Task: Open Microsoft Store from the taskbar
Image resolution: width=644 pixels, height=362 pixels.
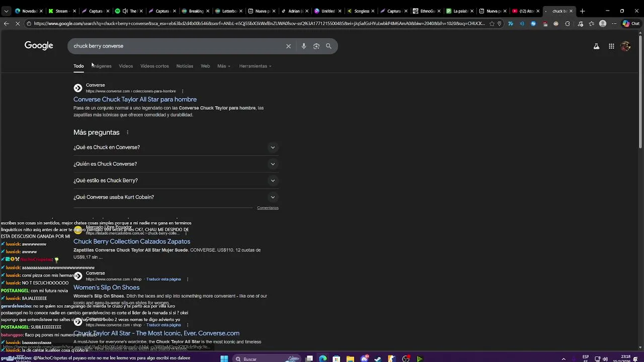Action: [336, 358]
